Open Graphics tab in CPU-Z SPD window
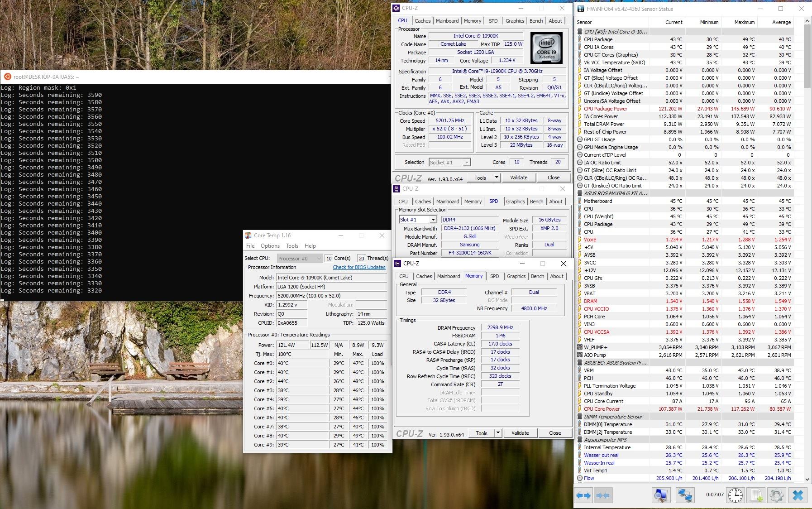The width and height of the screenshot is (812, 509). (x=516, y=202)
